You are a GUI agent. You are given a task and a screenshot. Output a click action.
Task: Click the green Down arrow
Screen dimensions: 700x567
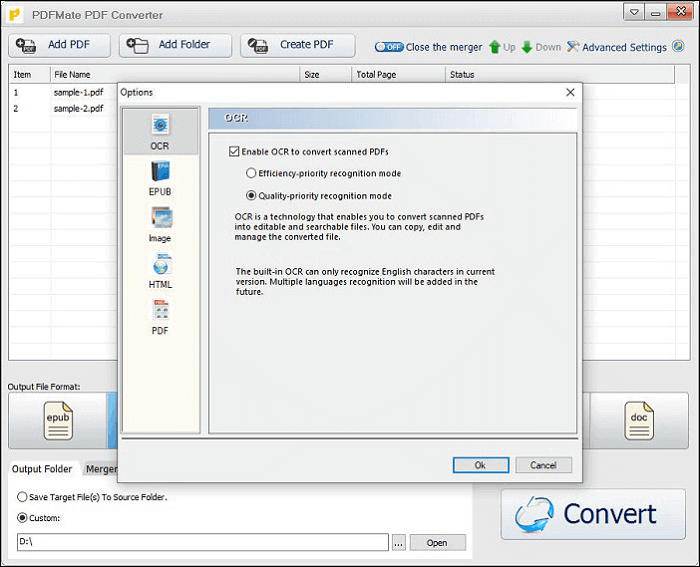[527, 47]
